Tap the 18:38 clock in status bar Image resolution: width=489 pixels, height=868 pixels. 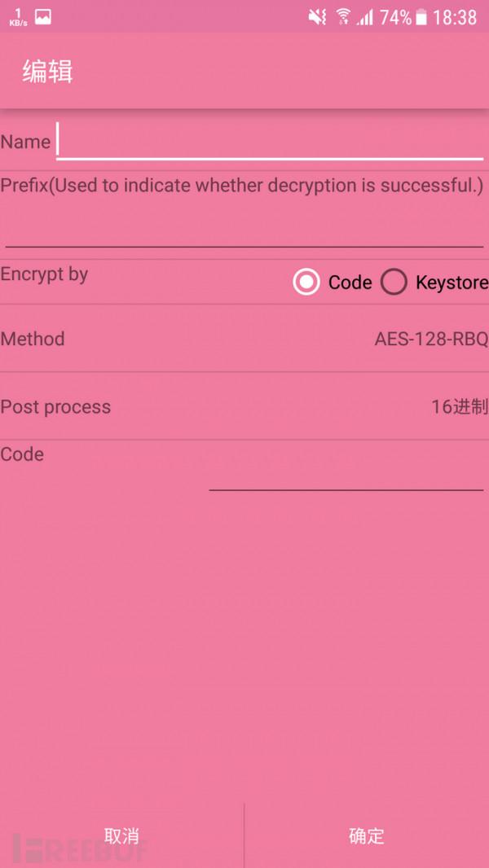(455, 17)
